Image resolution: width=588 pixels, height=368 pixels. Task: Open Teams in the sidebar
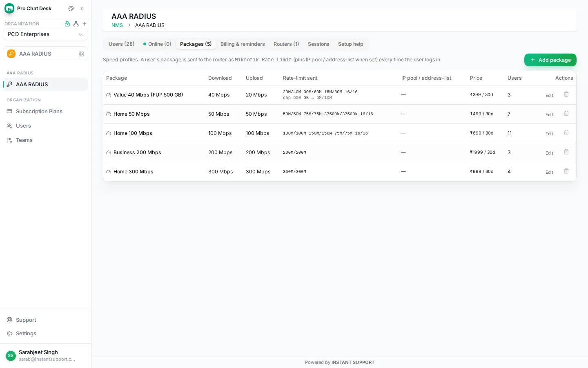[45, 140]
